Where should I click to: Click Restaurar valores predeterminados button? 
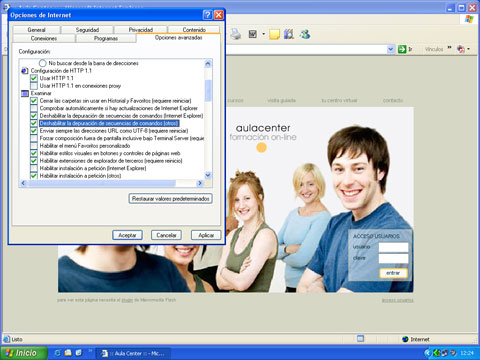pos(171,199)
